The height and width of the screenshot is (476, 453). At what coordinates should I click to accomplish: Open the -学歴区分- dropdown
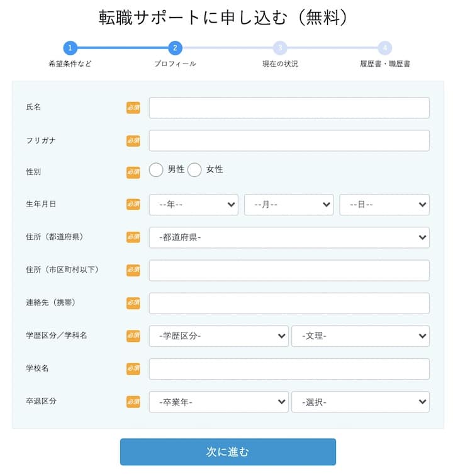[219, 336]
